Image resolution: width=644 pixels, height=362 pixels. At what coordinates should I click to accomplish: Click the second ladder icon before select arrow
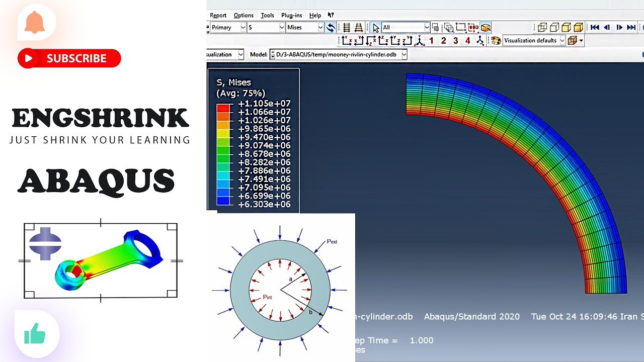(359, 27)
